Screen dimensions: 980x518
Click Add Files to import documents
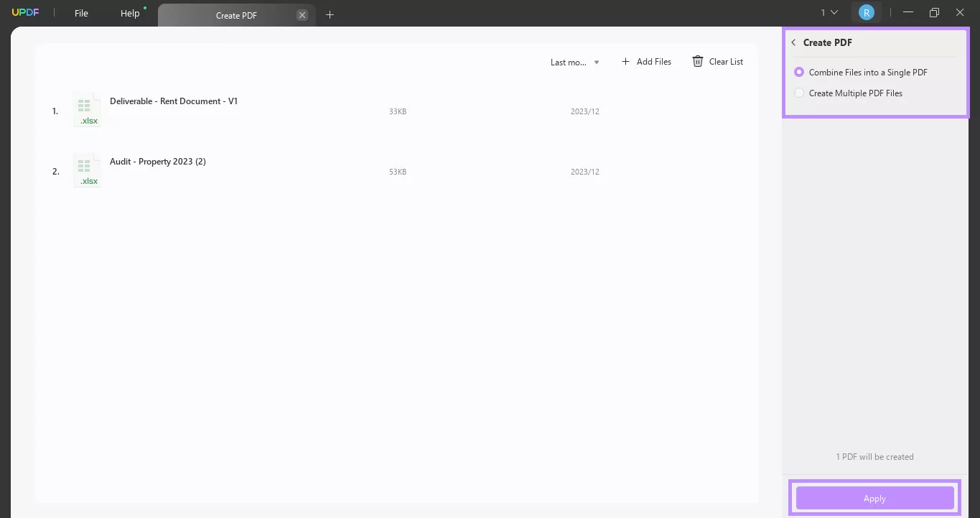(653, 61)
